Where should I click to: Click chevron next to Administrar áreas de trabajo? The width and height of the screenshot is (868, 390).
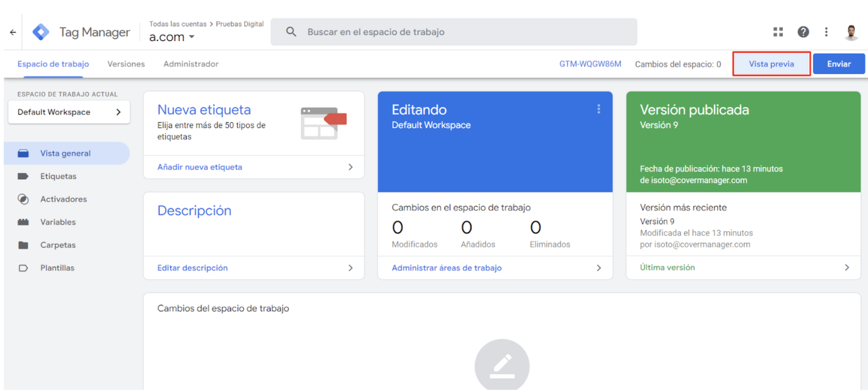point(599,268)
